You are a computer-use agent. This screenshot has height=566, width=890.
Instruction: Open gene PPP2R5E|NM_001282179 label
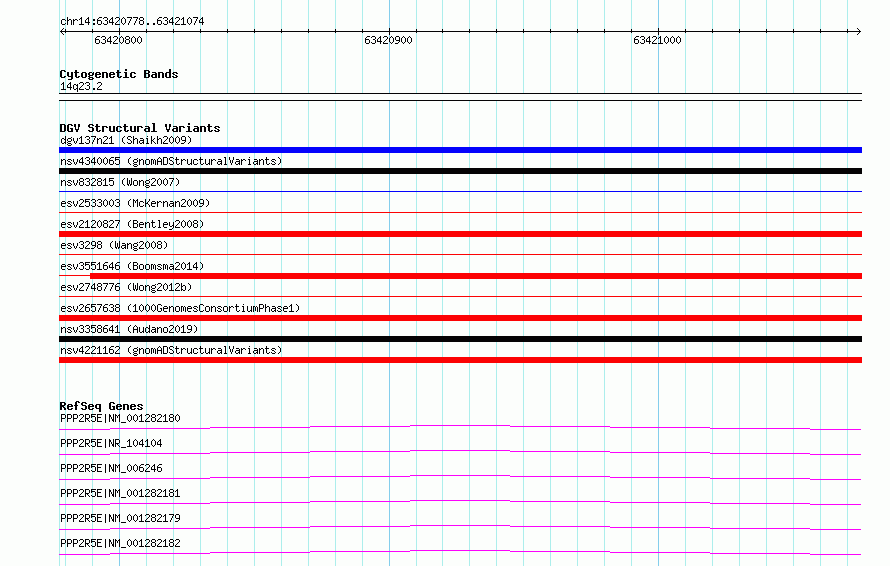coord(120,518)
